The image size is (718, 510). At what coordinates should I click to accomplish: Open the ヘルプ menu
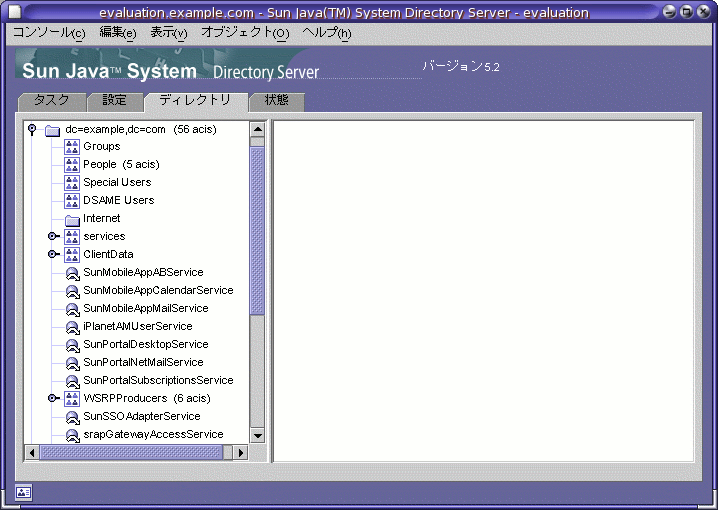(327, 33)
